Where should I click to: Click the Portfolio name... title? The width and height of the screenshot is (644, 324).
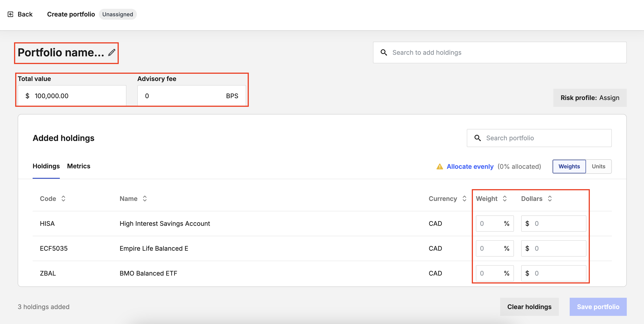(61, 52)
